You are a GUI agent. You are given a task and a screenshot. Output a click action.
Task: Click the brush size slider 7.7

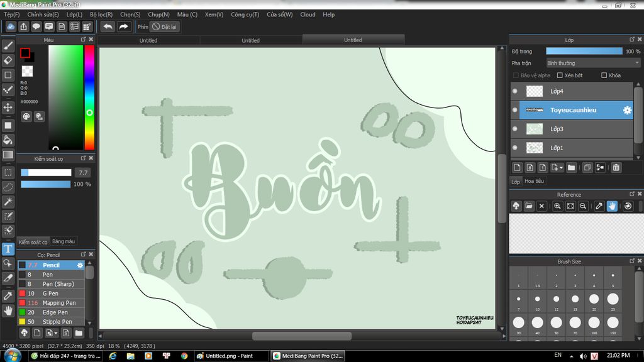coord(46,173)
